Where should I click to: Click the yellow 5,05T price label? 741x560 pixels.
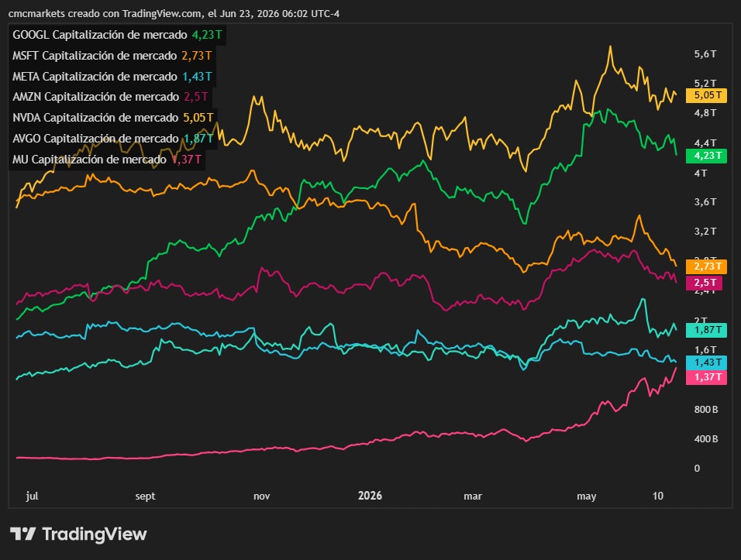[x=706, y=95]
